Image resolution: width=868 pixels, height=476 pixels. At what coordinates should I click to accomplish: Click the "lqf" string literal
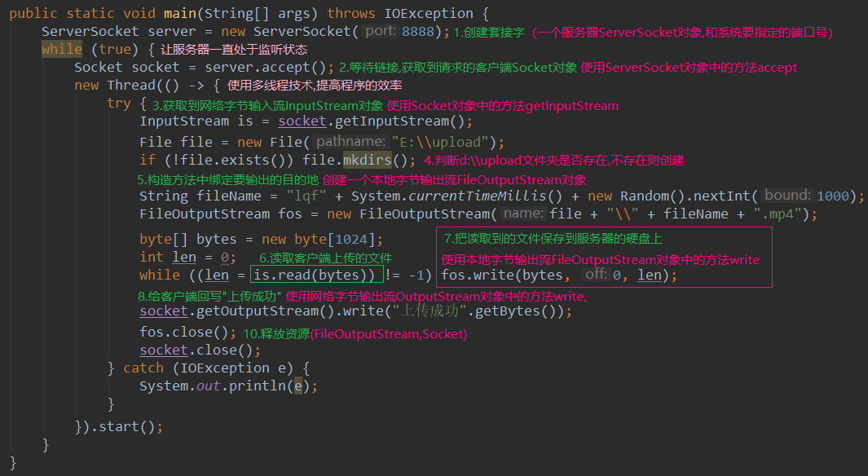[x=306, y=196]
